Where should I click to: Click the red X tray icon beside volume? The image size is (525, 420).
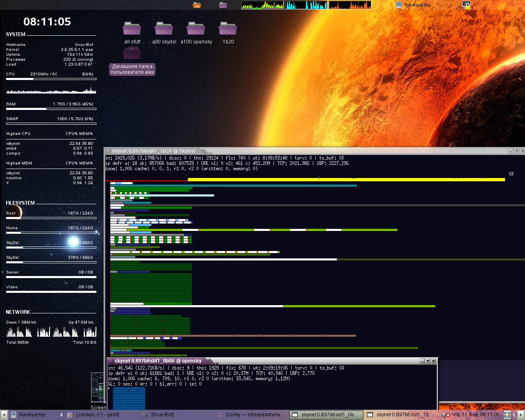click(448, 415)
